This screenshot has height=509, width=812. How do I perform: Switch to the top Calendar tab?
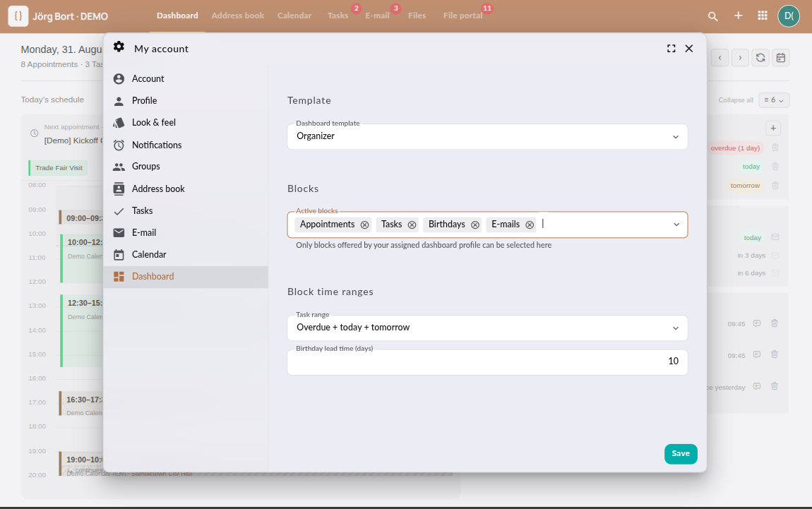[x=294, y=16]
